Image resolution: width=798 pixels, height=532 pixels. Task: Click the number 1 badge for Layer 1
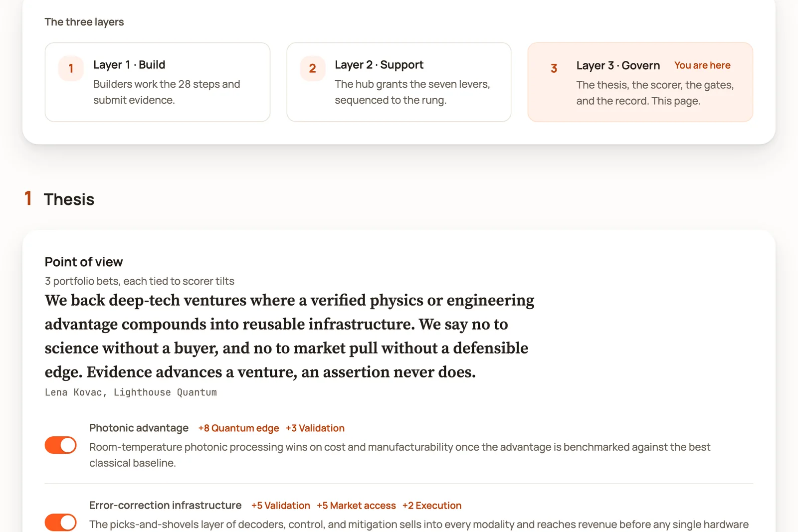[71, 68]
